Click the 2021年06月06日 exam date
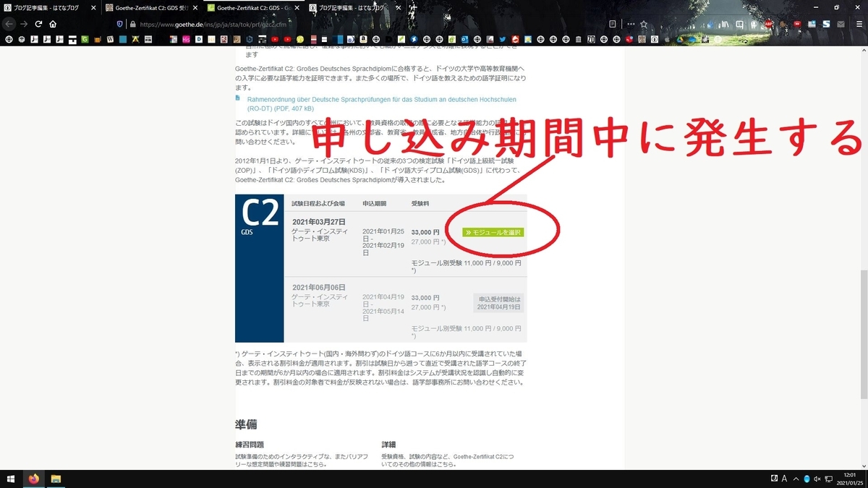Image resolution: width=868 pixels, height=488 pixels. click(x=319, y=287)
